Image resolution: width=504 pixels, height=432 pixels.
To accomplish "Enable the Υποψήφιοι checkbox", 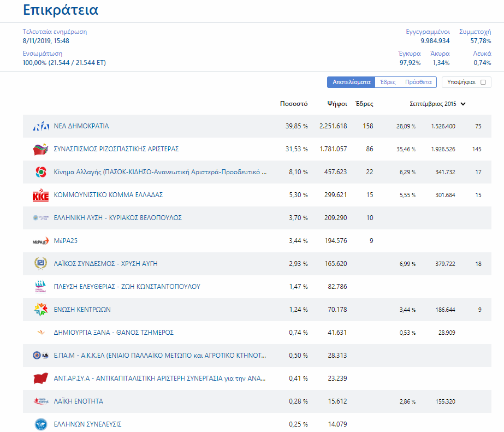I will pos(483,82).
